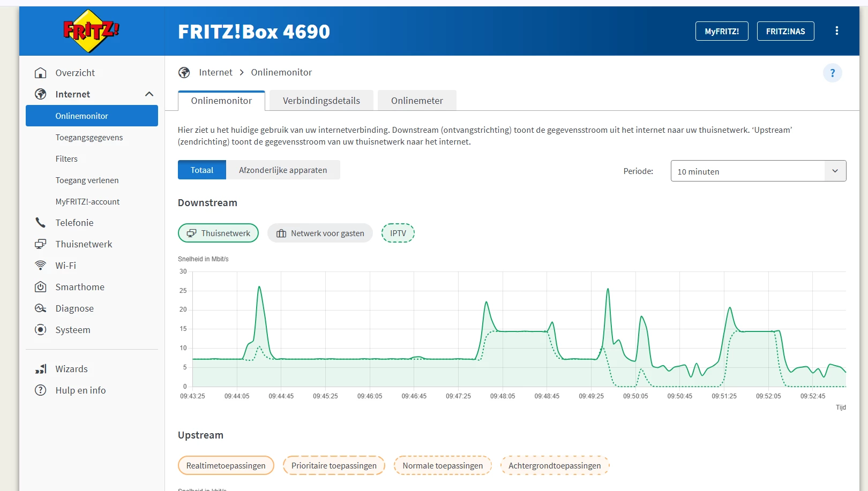
Task: Click the Snelheid in Mbit/s axis label
Action: 203,259
